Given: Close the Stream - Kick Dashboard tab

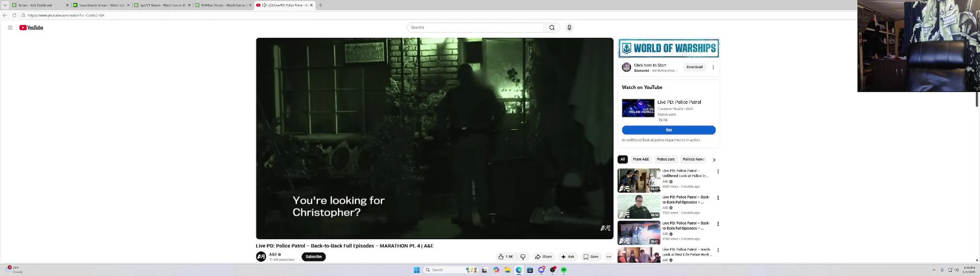Looking at the screenshot, I should click(67, 5).
